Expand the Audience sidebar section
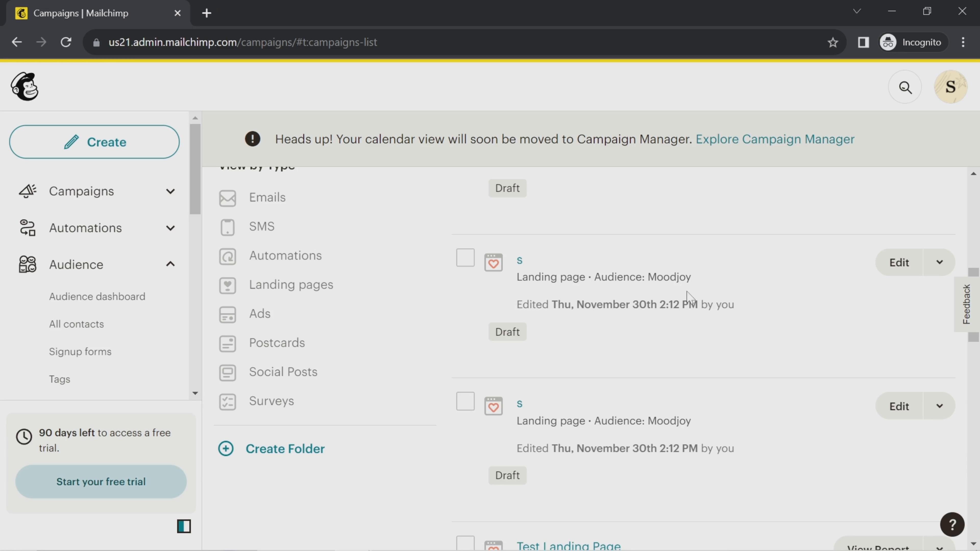This screenshot has width=980, height=551. click(x=170, y=264)
